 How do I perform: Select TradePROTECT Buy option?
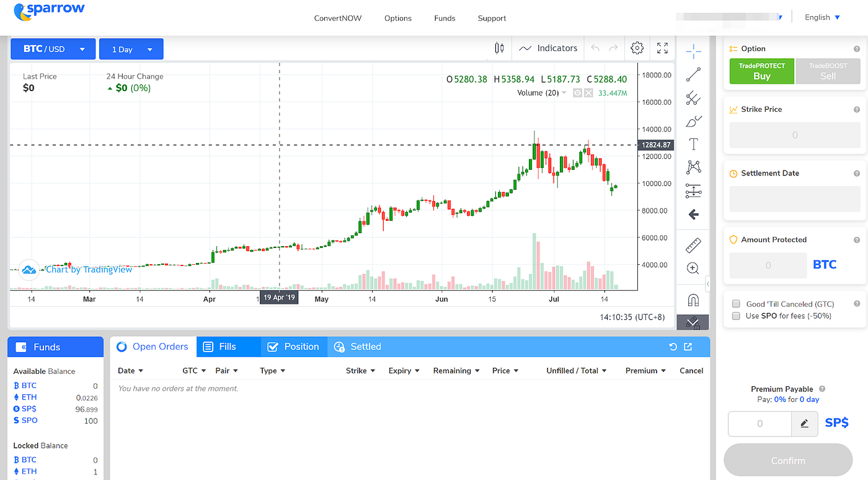point(761,71)
